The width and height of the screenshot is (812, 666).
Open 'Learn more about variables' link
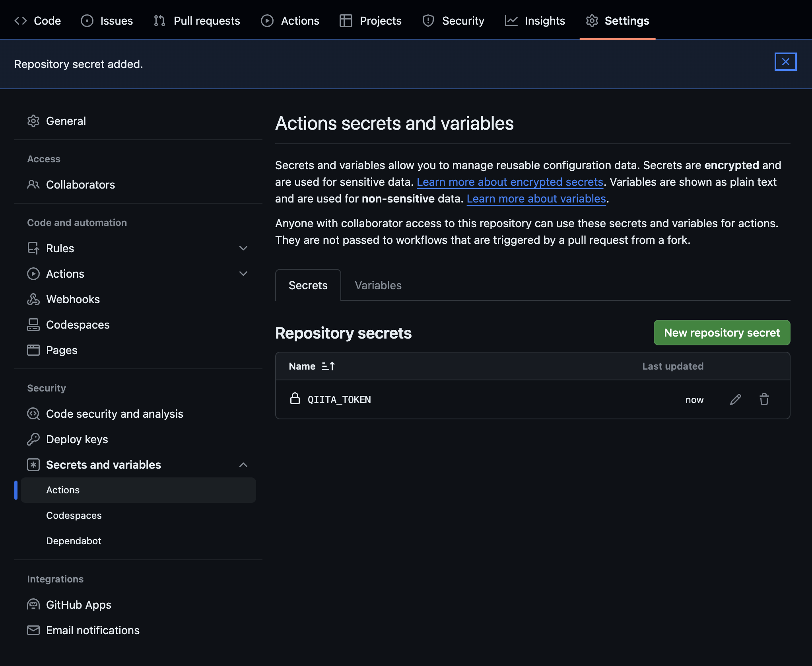pyautogui.click(x=536, y=199)
